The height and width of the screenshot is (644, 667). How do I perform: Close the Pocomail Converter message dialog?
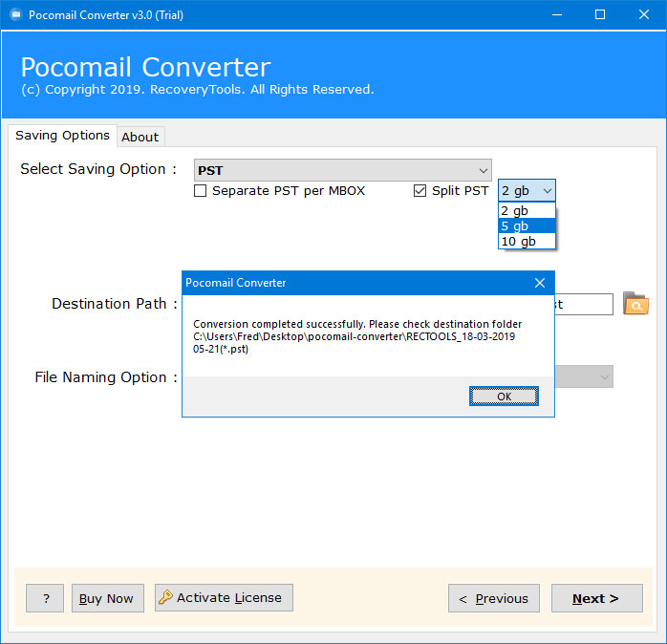click(x=540, y=283)
